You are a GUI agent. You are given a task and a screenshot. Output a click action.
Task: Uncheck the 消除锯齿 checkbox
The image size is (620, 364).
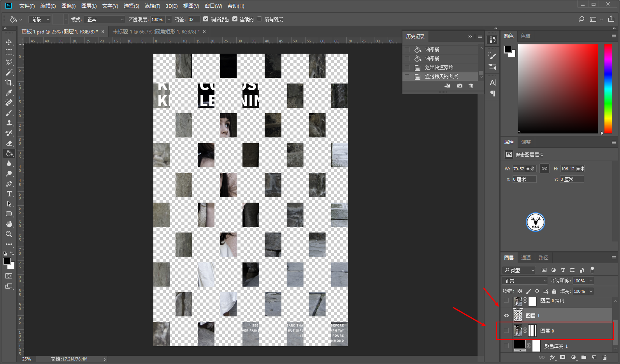206,19
